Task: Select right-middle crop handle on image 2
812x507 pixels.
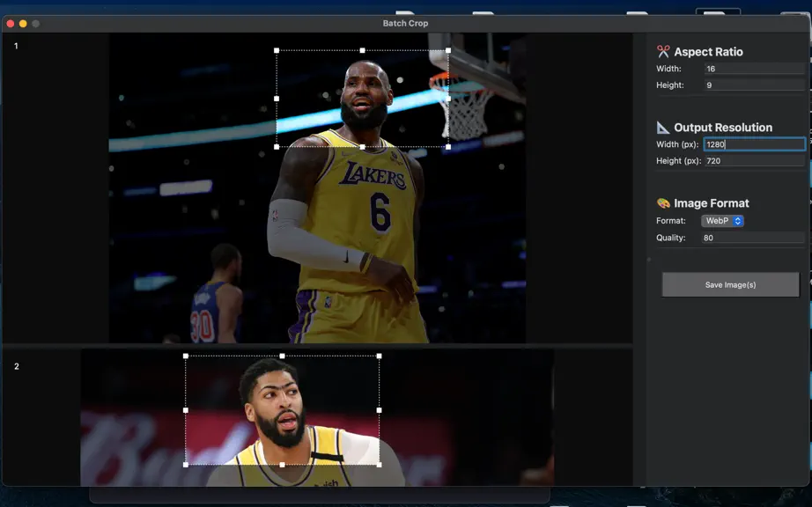Action: [379, 410]
